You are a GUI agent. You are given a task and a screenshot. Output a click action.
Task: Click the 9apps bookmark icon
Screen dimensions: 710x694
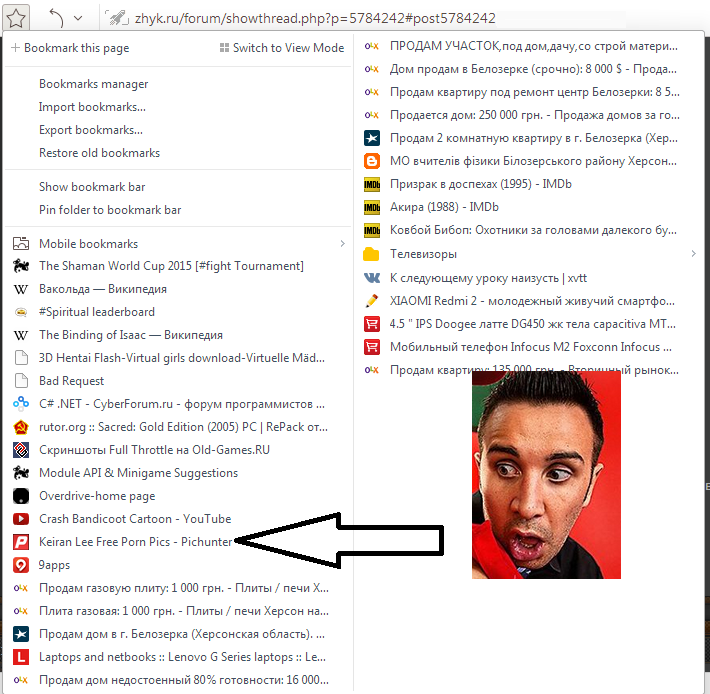(x=20, y=565)
